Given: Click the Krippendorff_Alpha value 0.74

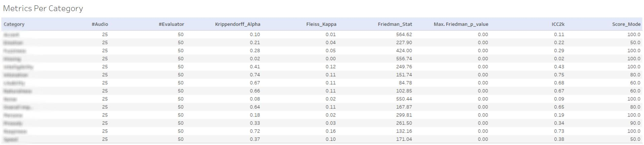Looking at the screenshot, I should pyautogui.click(x=255, y=75).
